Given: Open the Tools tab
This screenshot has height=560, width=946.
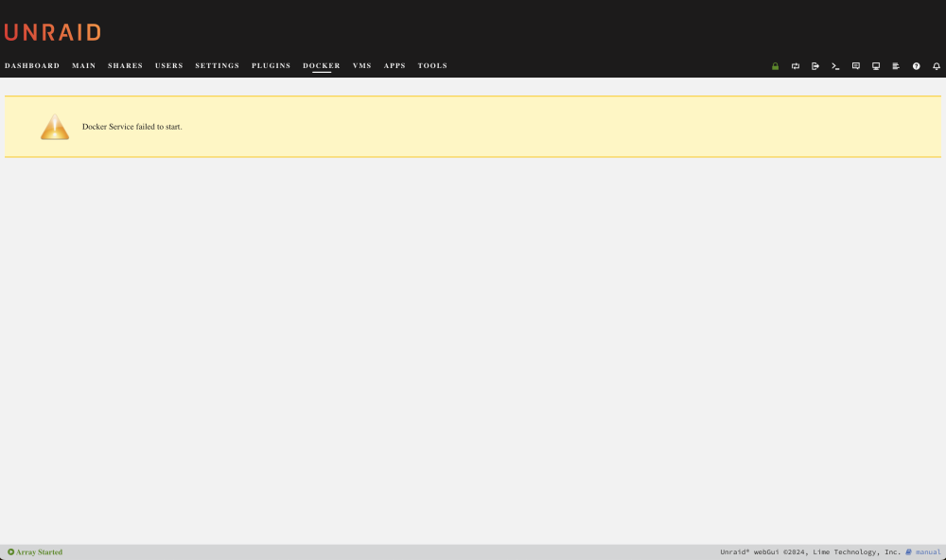Looking at the screenshot, I should pyautogui.click(x=432, y=66).
